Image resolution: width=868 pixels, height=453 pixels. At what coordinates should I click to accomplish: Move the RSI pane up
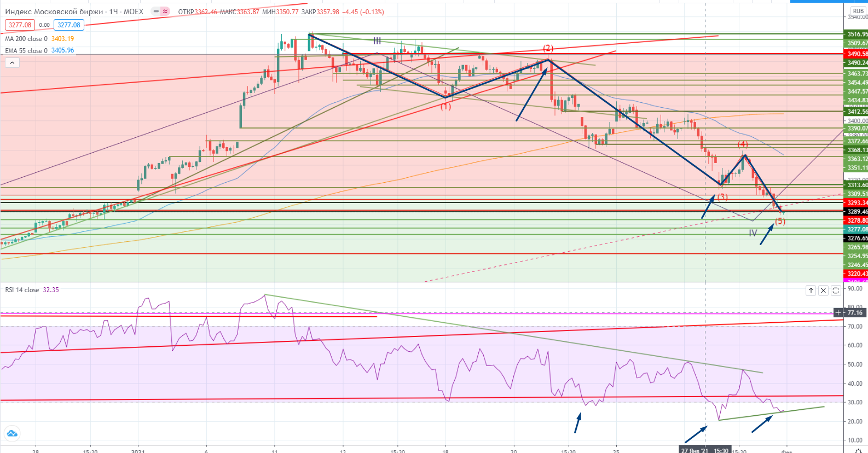[811, 291]
